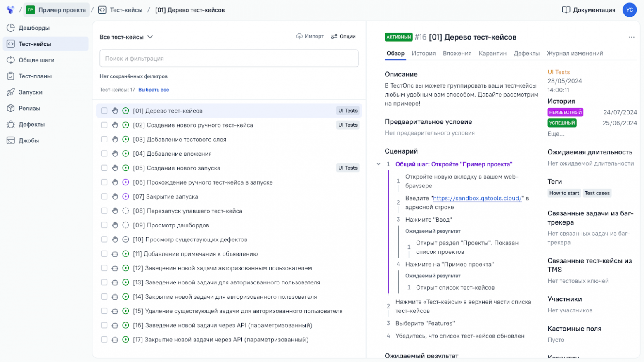Open the three-dots menu for the test case

pos(631,37)
